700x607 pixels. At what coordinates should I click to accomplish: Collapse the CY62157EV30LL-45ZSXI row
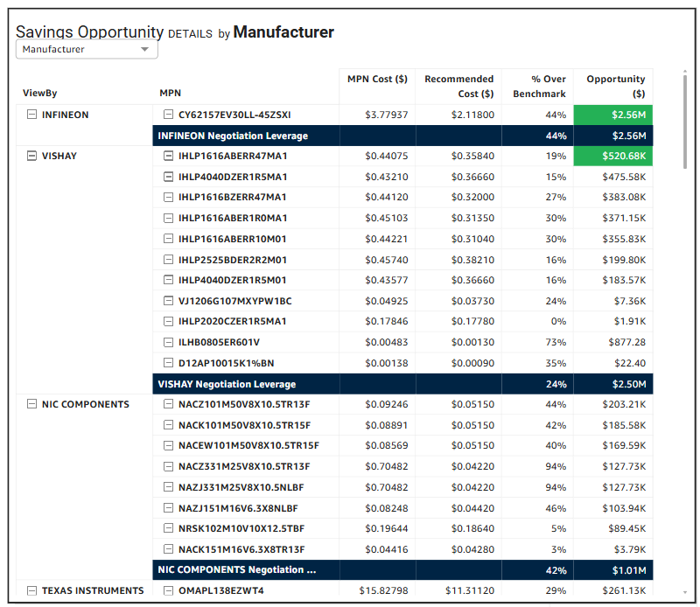168,115
